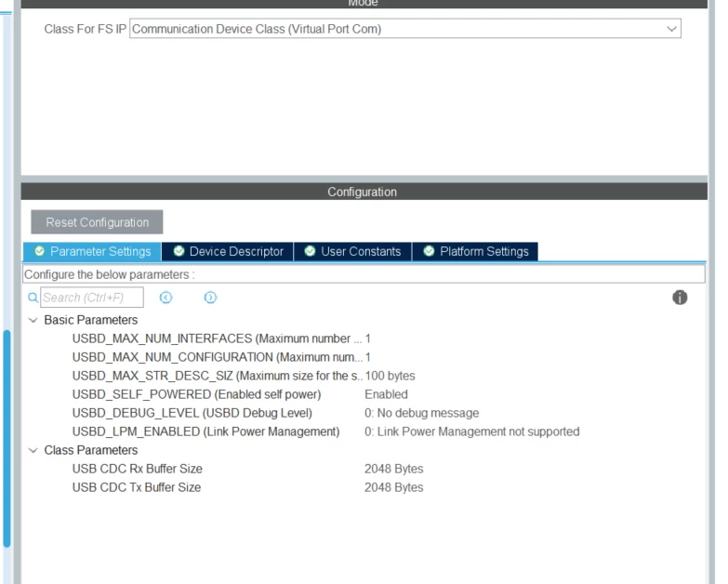Collapse the Class Parameters section
The width and height of the screenshot is (728, 584).
pos(33,450)
